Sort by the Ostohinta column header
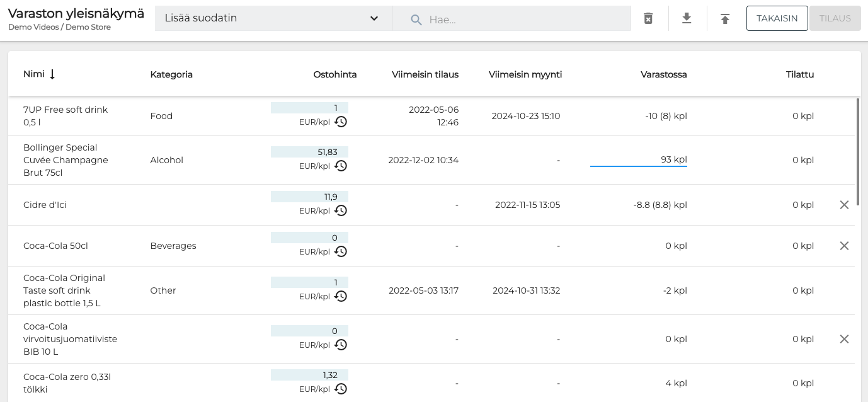 pyautogui.click(x=334, y=74)
